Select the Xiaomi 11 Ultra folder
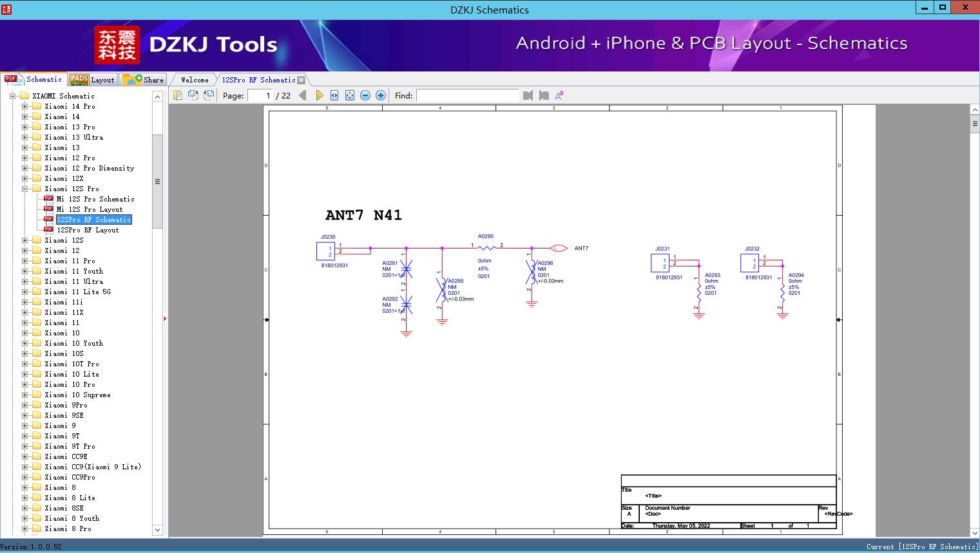The image size is (980, 553). [74, 281]
